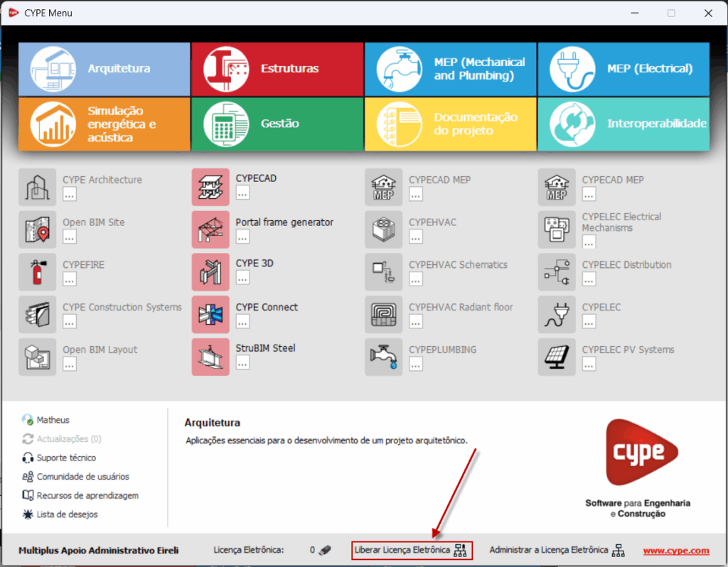Image resolution: width=728 pixels, height=567 pixels.
Task: Open CYPELEC PV Systems solar panel icon
Action: 557,357
